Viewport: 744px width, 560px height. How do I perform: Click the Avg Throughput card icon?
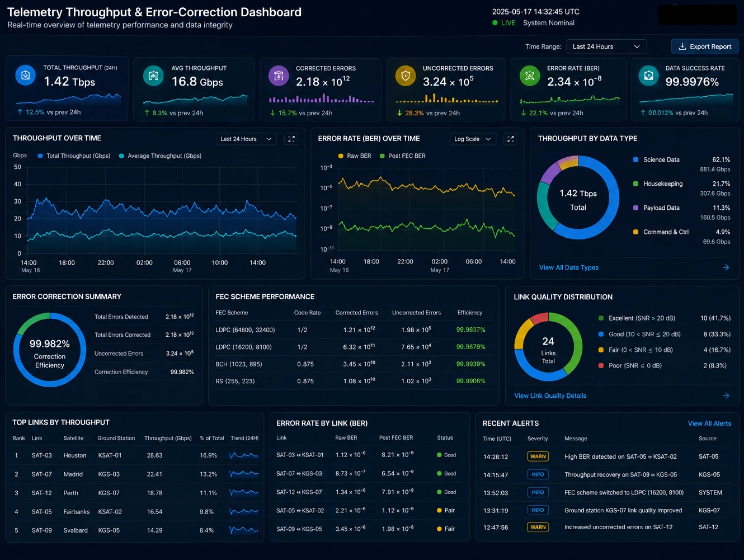153,76
